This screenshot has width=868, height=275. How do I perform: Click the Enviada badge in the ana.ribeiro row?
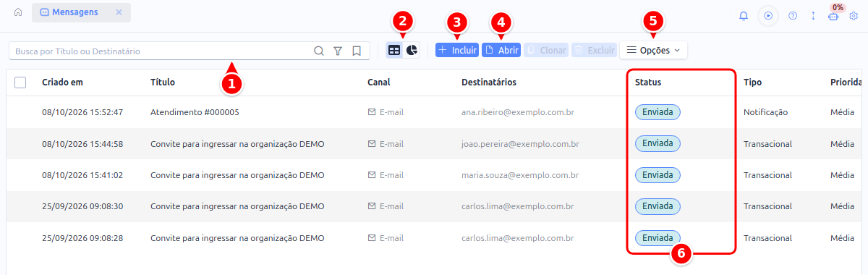658,112
